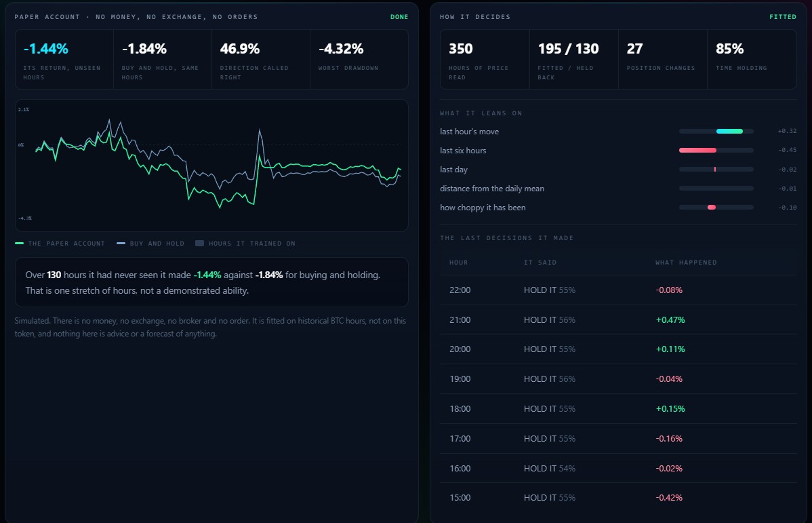Click the green Paper Account legend swatch
The image size is (812, 523).
19,243
